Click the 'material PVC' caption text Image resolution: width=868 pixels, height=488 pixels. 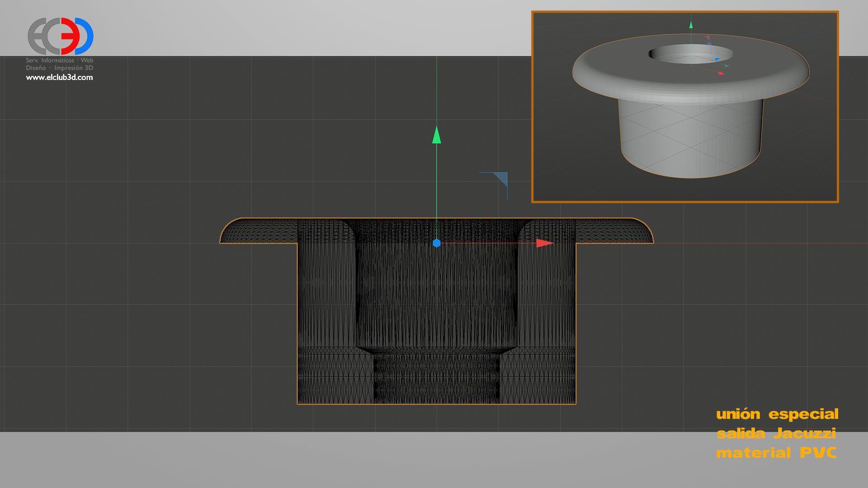(x=776, y=453)
